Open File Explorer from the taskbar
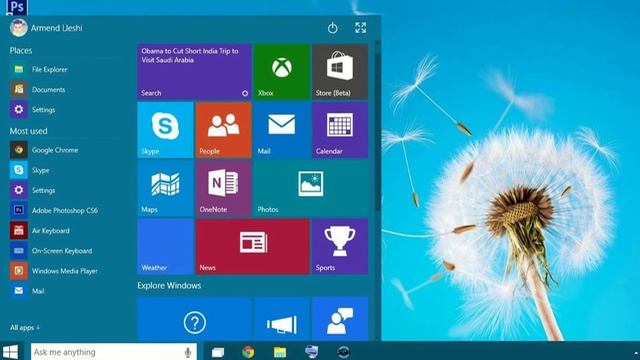The width and height of the screenshot is (640, 360). [x=280, y=352]
